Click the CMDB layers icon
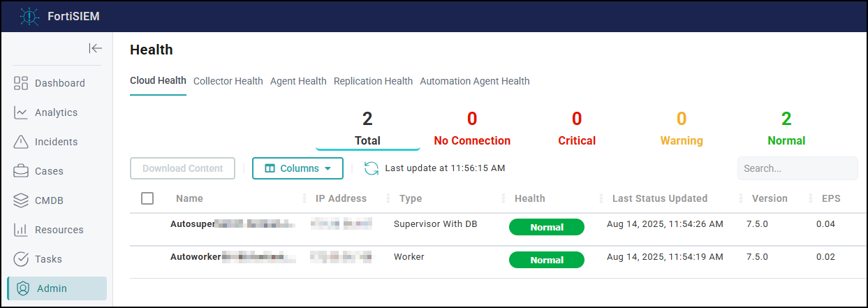868x308 pixels. point(21,200)
